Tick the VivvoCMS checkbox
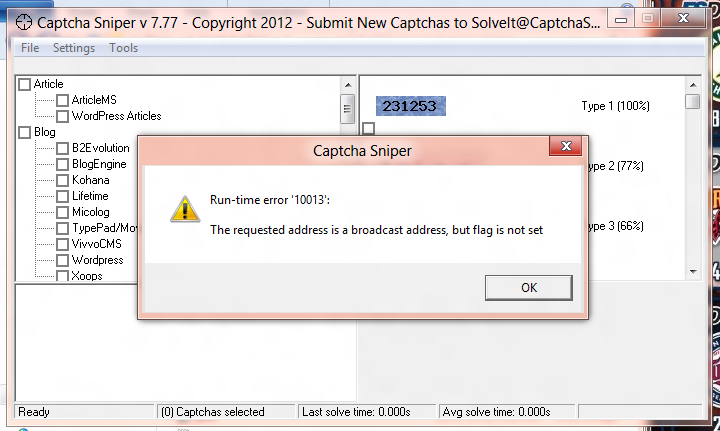The image size is (720, 431). point(62,245)
